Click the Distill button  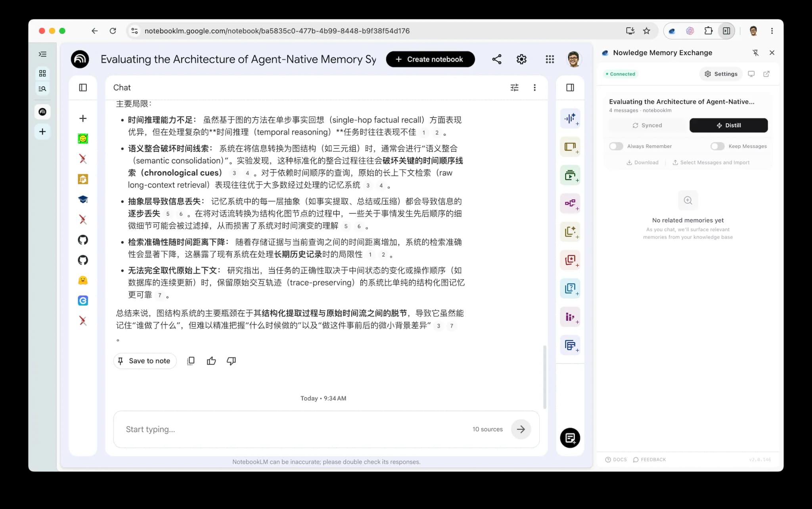pyautogui.click(x=728, y=125)
